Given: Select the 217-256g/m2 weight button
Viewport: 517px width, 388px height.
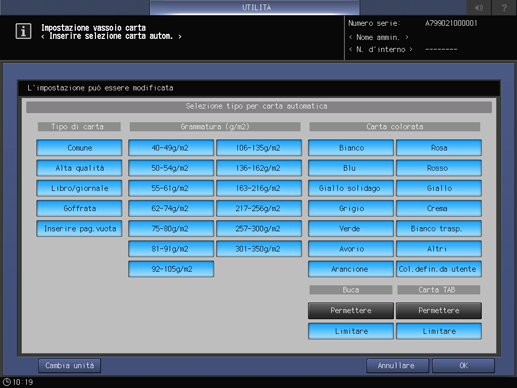Looking at the screenshot, I should coord(259,208).
